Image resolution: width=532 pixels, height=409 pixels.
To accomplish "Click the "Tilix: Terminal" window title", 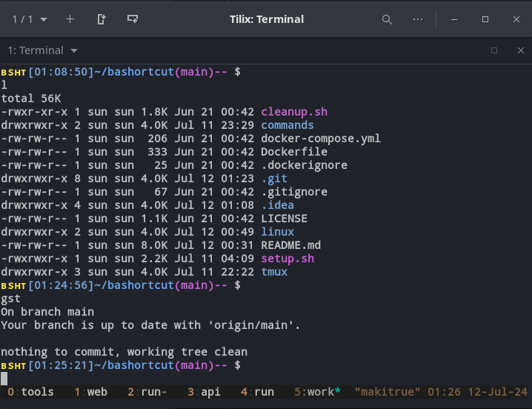I will (x=267, y=19).
